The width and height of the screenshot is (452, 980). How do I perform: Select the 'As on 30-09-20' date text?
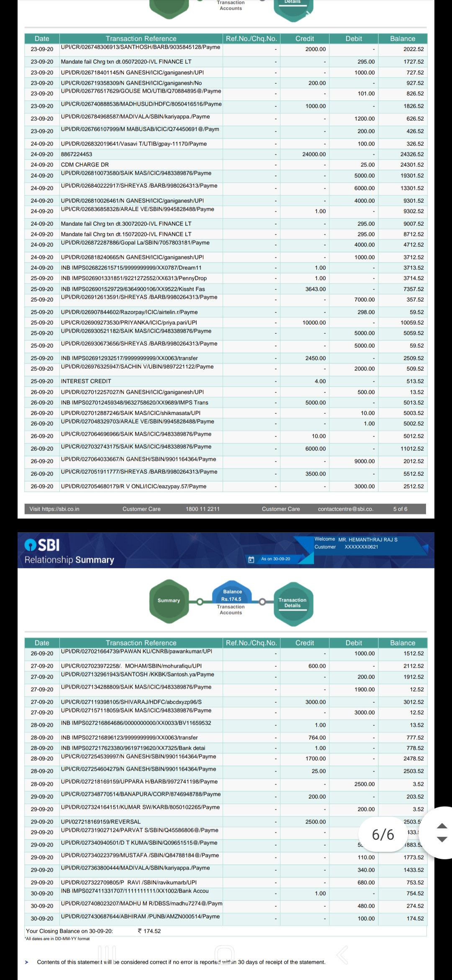275,559
